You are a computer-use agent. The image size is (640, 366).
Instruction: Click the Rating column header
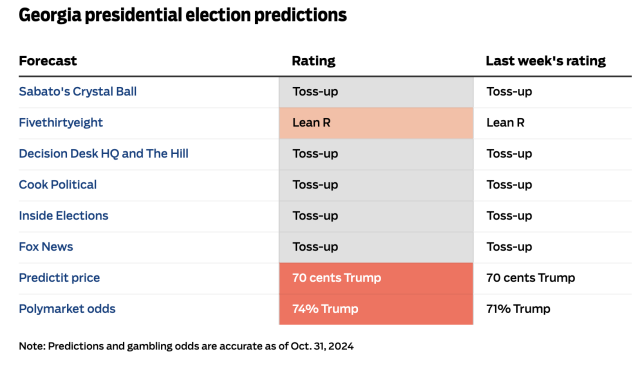tap(313, 61)
